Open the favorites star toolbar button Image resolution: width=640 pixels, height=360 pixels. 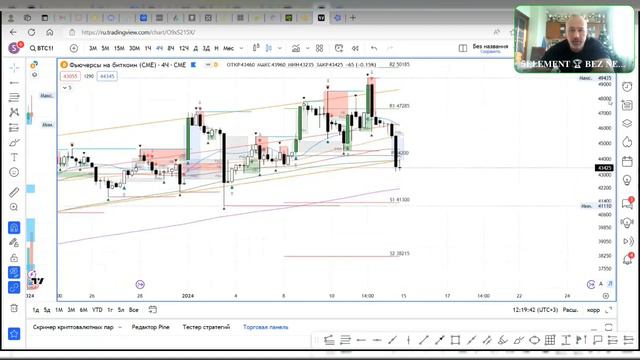[14, 334]
